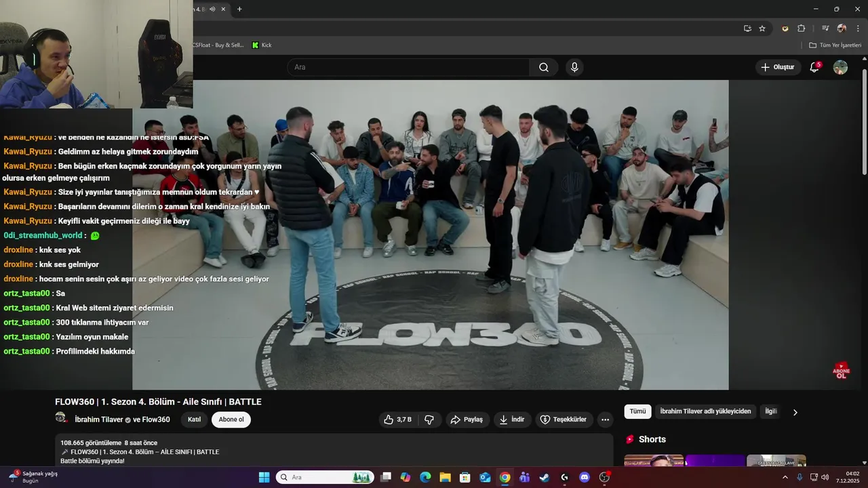Open the YouTube account avatar menu

point(840,67)
